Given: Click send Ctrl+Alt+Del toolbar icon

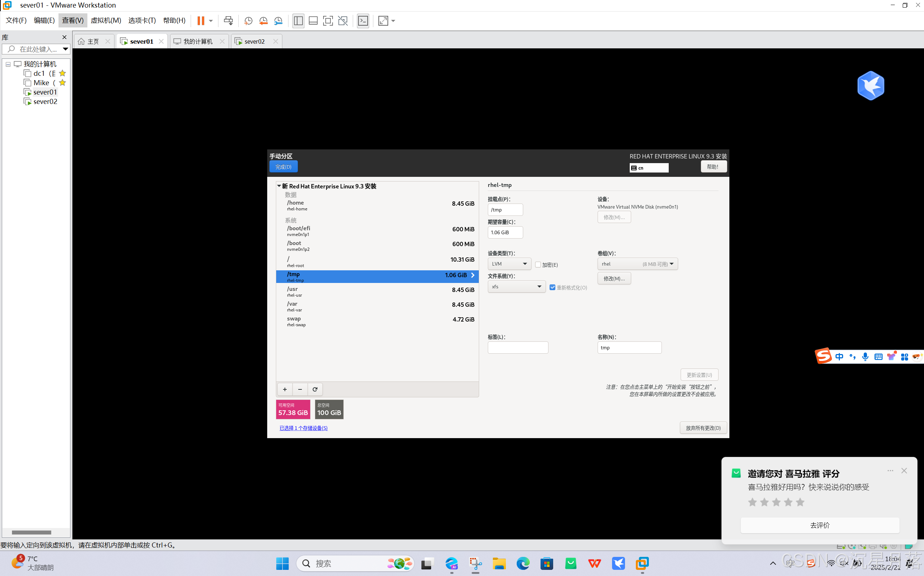Looking at the screenshot, I should pos(228,21).
